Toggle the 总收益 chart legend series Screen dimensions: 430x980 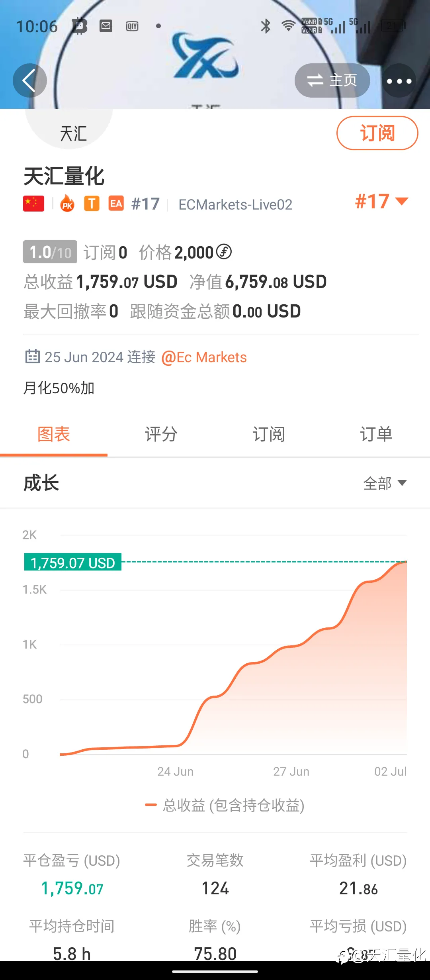tap(225, 805)
